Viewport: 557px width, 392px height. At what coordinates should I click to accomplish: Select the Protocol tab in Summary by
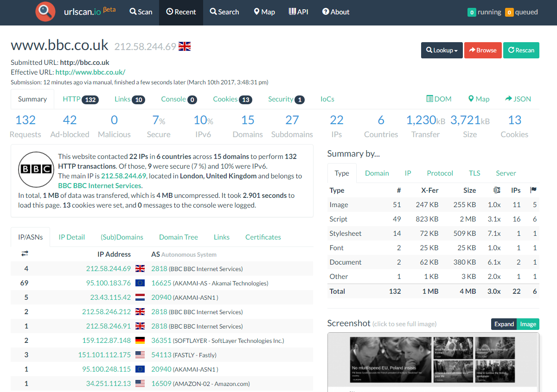click(x=440, y=173)
